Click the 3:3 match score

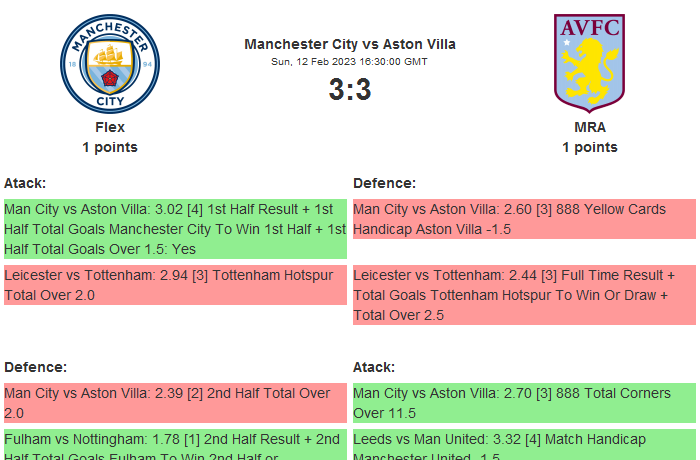pos(350,90)
